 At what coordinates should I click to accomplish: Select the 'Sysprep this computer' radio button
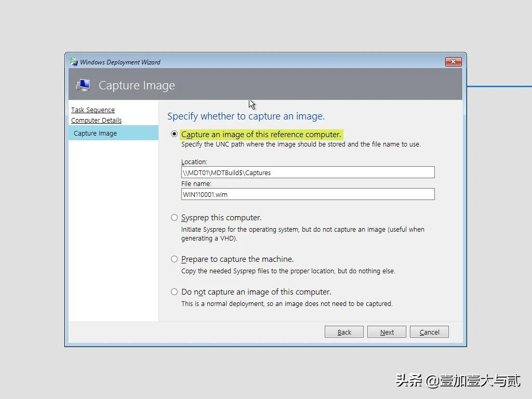(x=174, y=218)
